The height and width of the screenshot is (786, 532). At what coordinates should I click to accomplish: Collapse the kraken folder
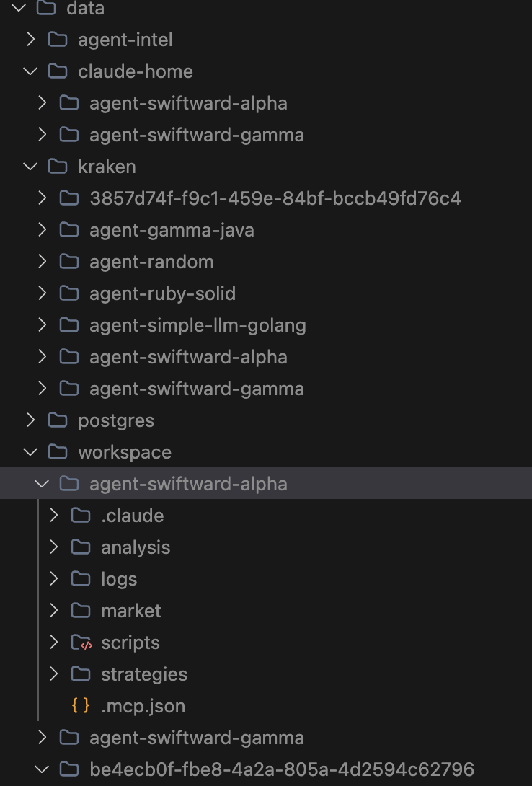click(x=30, y=167)
